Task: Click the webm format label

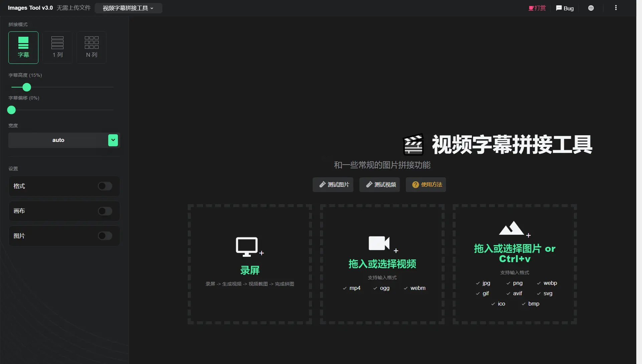Action: tap(418, 288)
